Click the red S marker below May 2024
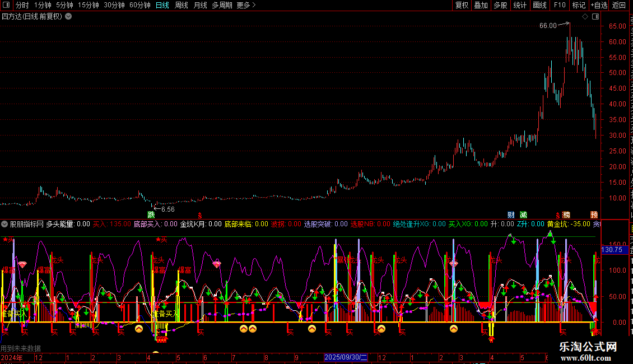The height and width of the screenshot is (364, 633). tap(200, 216)
